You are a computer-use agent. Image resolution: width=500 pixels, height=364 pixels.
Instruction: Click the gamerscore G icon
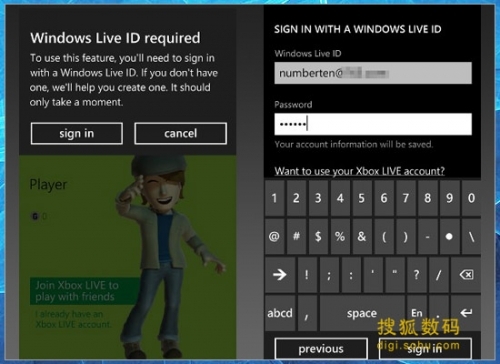34,216
